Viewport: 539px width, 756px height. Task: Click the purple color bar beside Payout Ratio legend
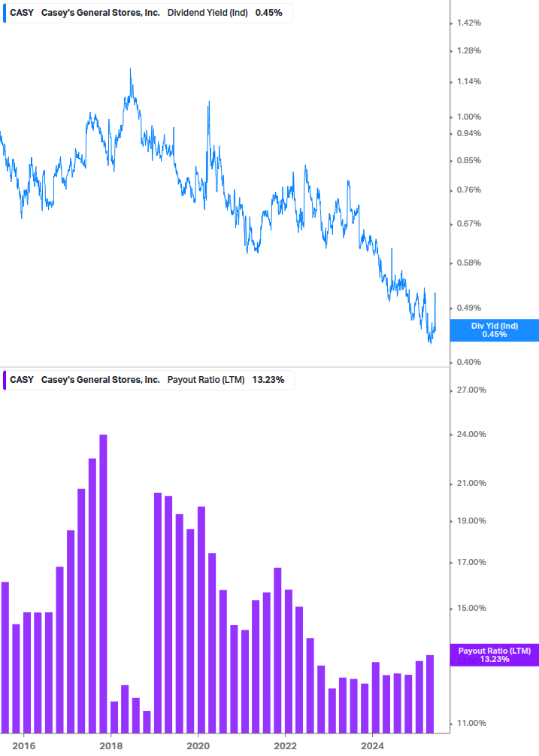point(5,381)
